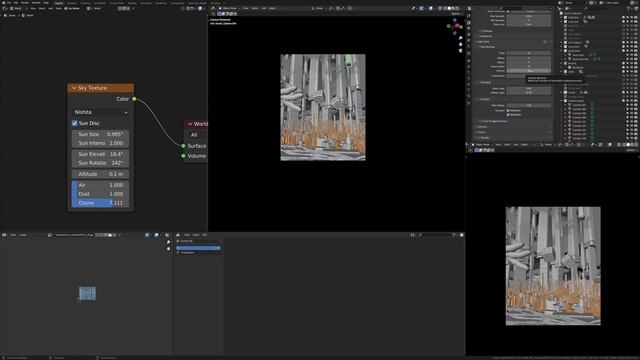Switch to the Compositing workspace tab

178,3
